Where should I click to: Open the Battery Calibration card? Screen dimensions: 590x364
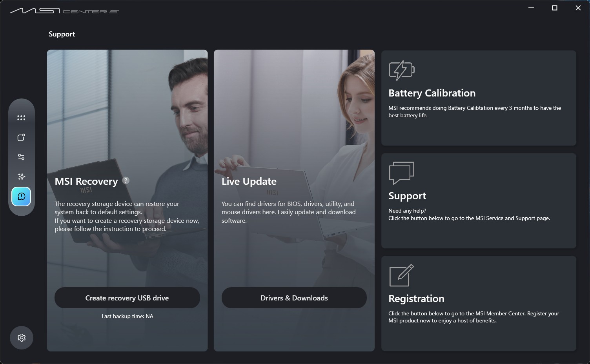pos(479,98)
